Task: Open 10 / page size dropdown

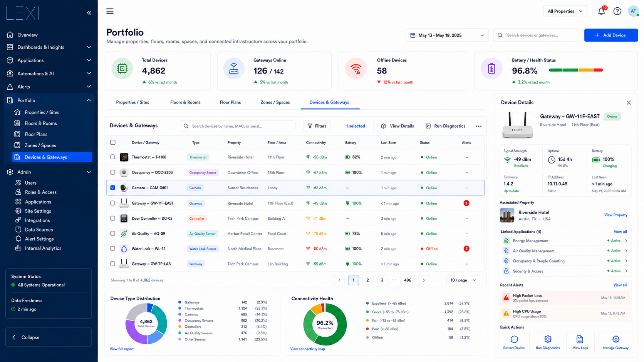Action: (463, 280)
